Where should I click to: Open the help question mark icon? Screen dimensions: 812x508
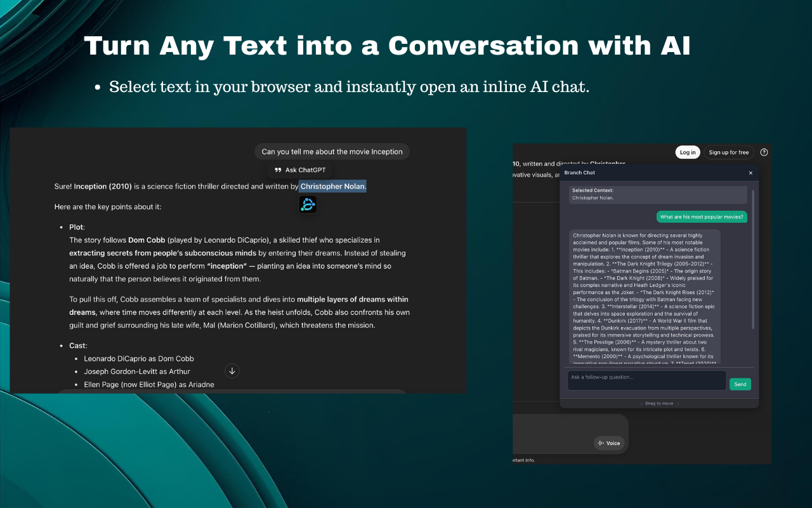(764, 152)
